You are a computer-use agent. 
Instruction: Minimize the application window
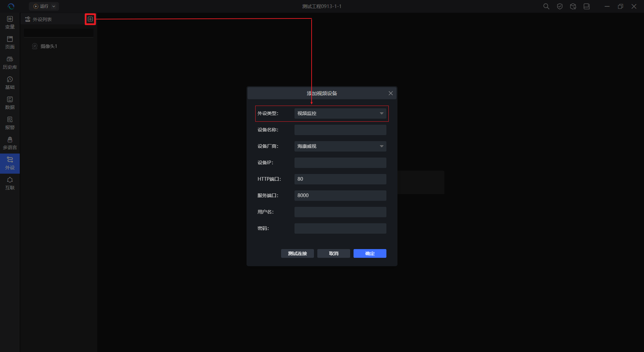coord(607,6)
